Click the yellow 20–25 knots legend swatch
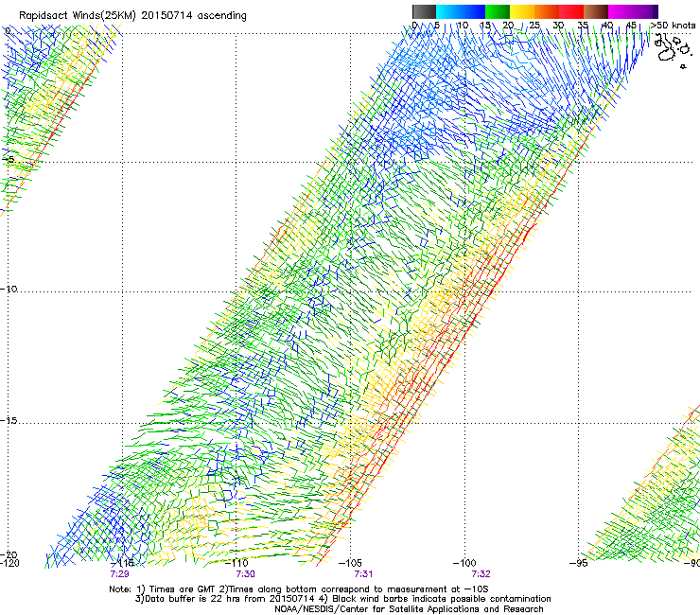 coord(522,11)
